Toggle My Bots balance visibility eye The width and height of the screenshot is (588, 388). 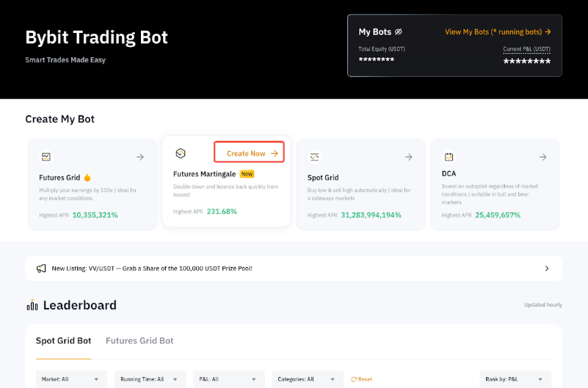[399, 32]
